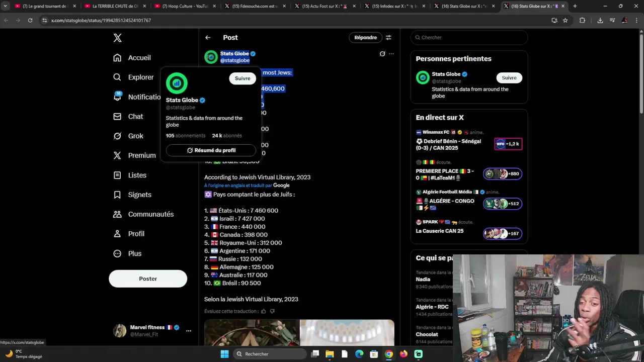Open Grok in the sidebar
The height and width of the screenshot is (362, 644).
[x=128, y=136]
